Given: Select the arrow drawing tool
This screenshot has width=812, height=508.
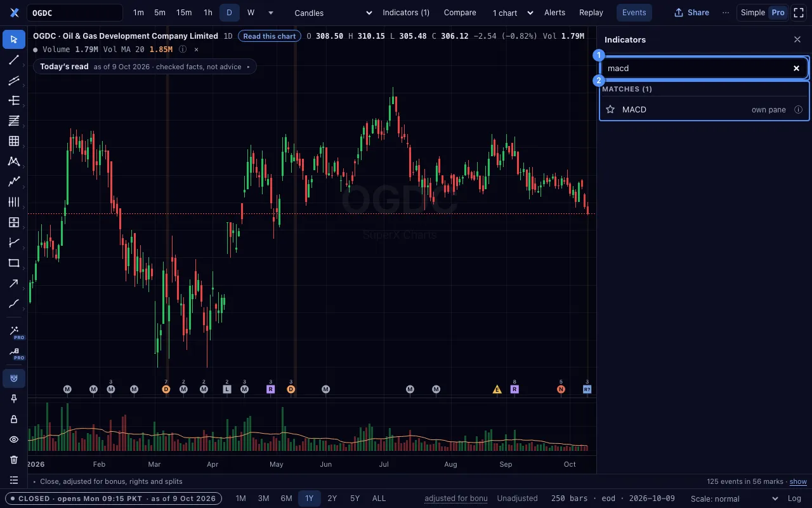Looking at the screenshot, I should click(x=14, y=283).
